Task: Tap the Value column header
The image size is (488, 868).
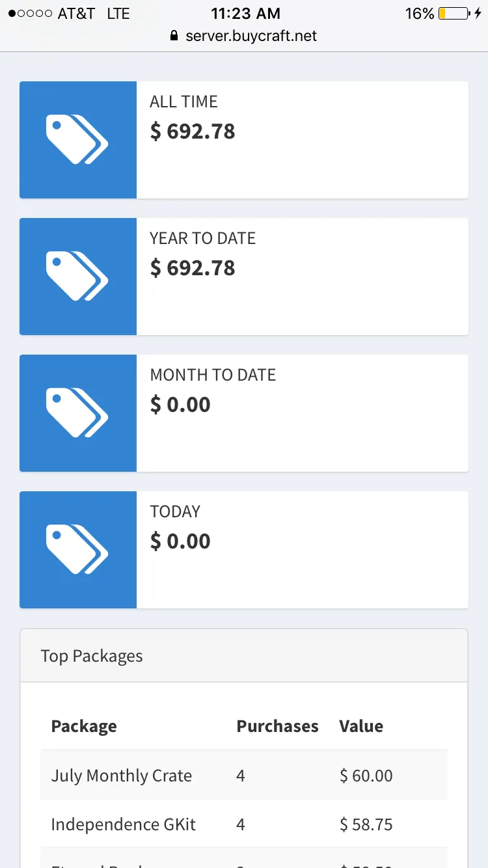Action: (361, 726)
